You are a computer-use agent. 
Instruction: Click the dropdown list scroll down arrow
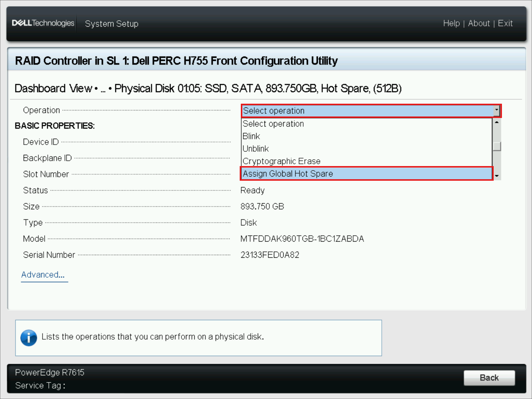[x=497, y=176]
